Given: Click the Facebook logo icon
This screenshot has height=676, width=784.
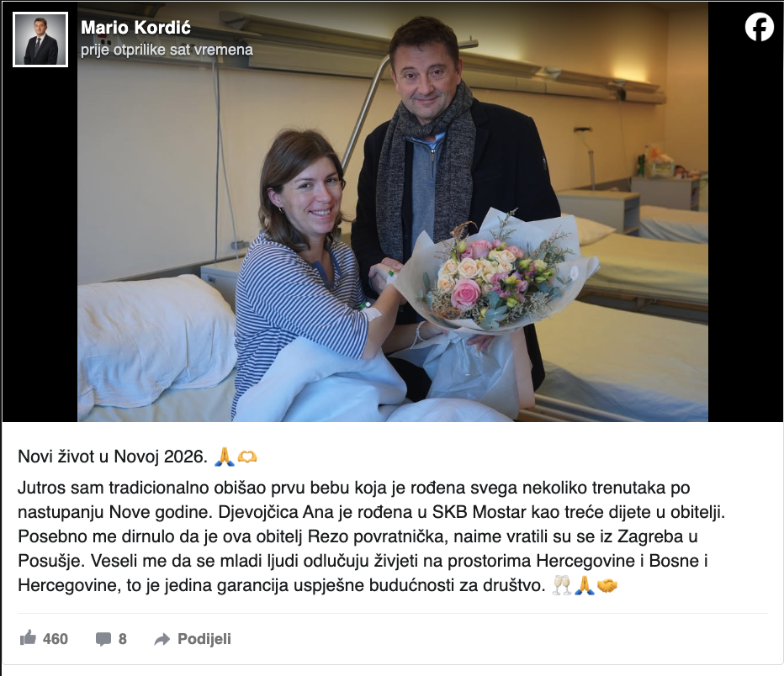Looking at the screenshot, I should (x=759, y=26).
